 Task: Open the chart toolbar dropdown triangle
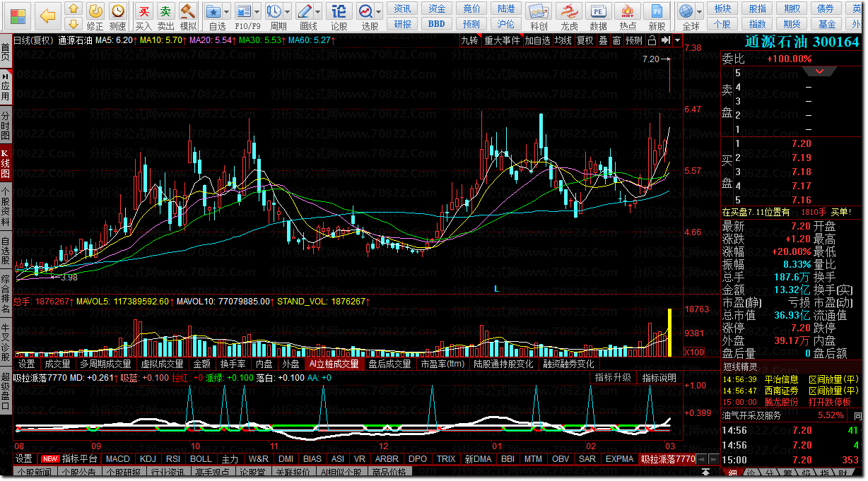[678, 40]
